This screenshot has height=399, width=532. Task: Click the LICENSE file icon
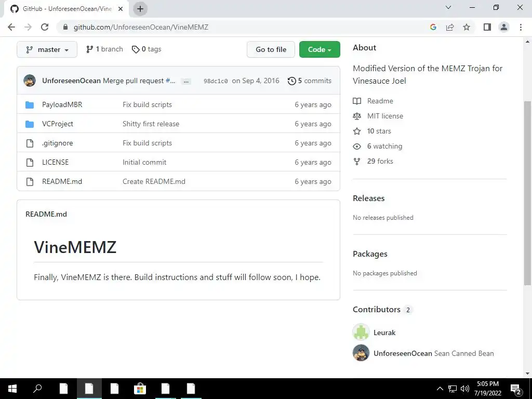coord(30,163)
